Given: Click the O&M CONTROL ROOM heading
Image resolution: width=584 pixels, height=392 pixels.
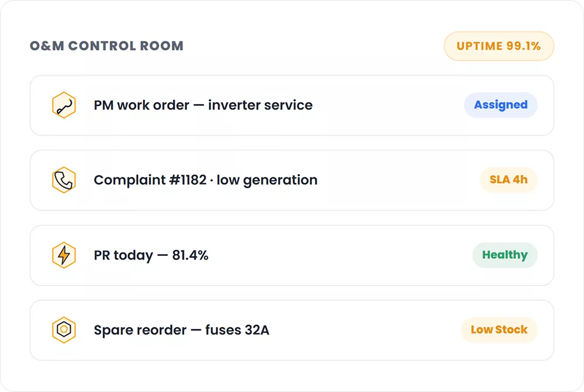Looking at the screenshot, I should click(x=106, y=46).
